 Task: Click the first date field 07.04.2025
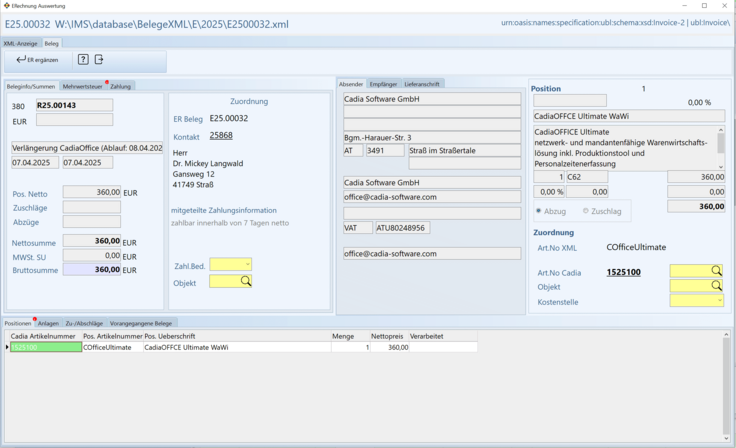[35, 162]
